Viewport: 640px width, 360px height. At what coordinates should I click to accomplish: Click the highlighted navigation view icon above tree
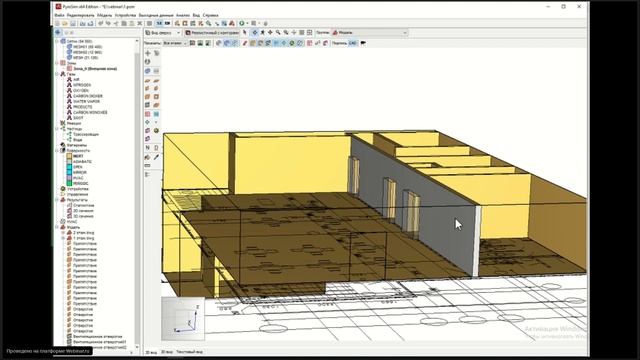point(58,33)
